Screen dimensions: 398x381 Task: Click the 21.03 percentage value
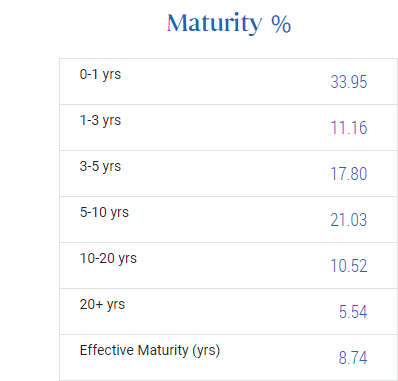[349, 220]
